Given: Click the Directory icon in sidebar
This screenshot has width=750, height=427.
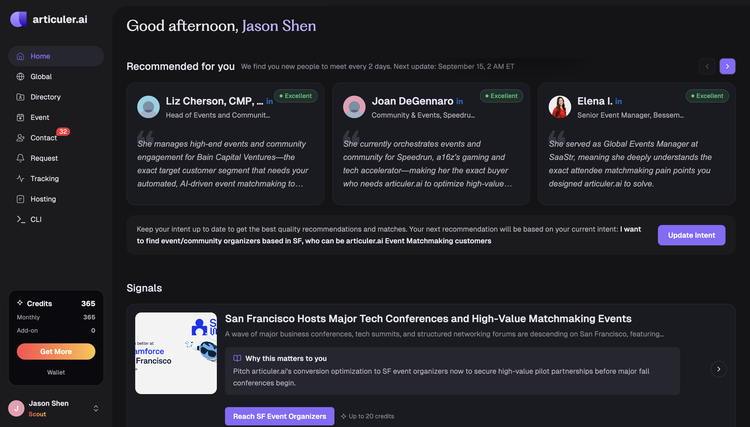Looking at the screenshot, I should (20, 97).
